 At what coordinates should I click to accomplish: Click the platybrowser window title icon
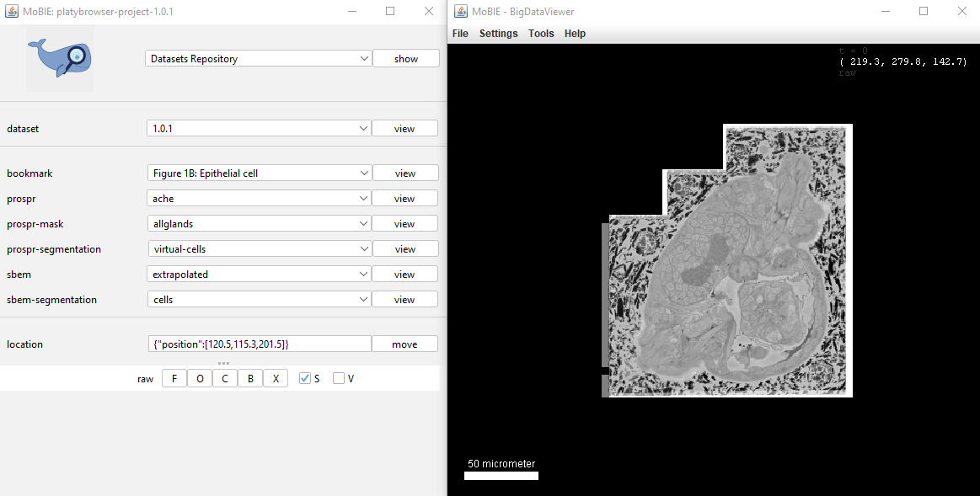pyautogui.click(x=12, y=11)
